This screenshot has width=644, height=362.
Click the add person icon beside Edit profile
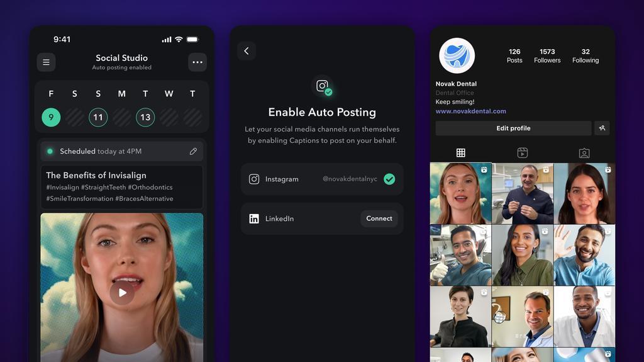point(602,128)
